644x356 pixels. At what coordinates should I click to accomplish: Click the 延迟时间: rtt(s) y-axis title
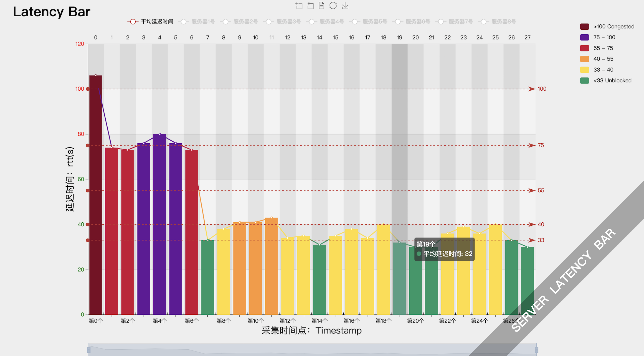(x=70, y=179)
